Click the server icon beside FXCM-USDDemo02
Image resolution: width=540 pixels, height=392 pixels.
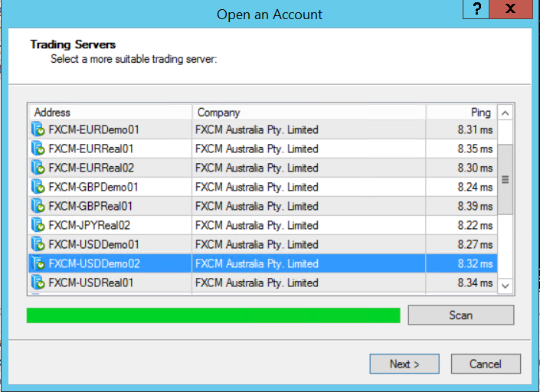[38, 263]
